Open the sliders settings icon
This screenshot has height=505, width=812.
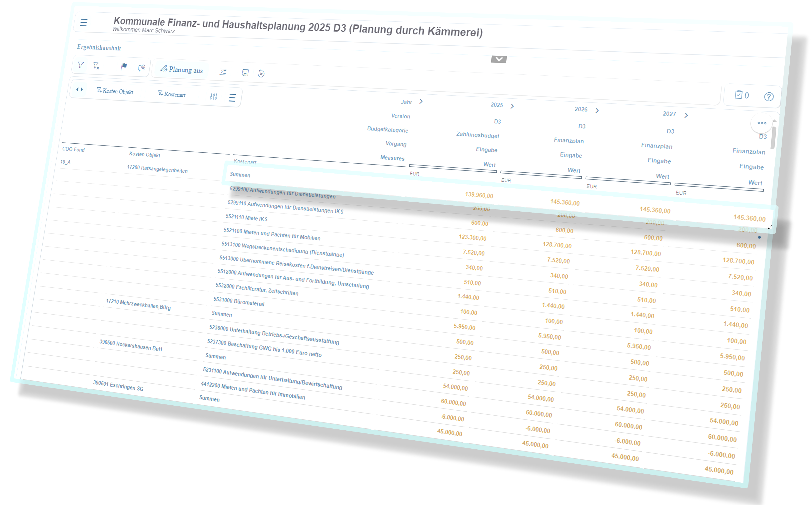click(214, 97)
